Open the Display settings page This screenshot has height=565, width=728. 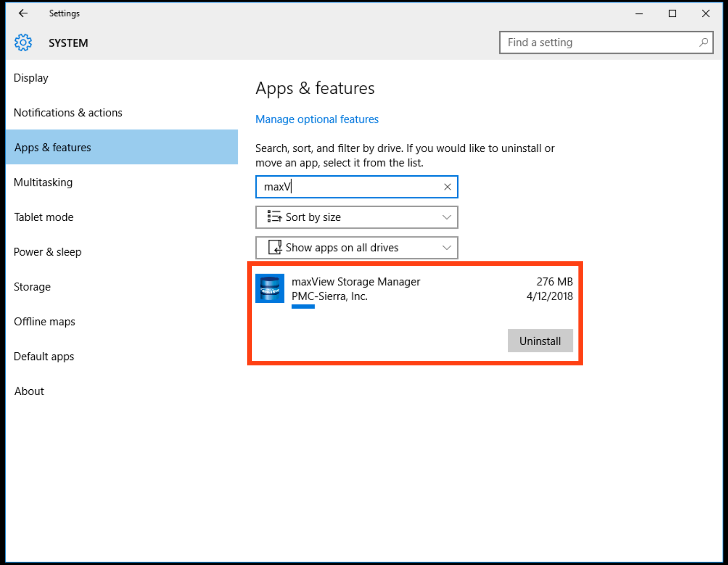[x=122, y=78]
